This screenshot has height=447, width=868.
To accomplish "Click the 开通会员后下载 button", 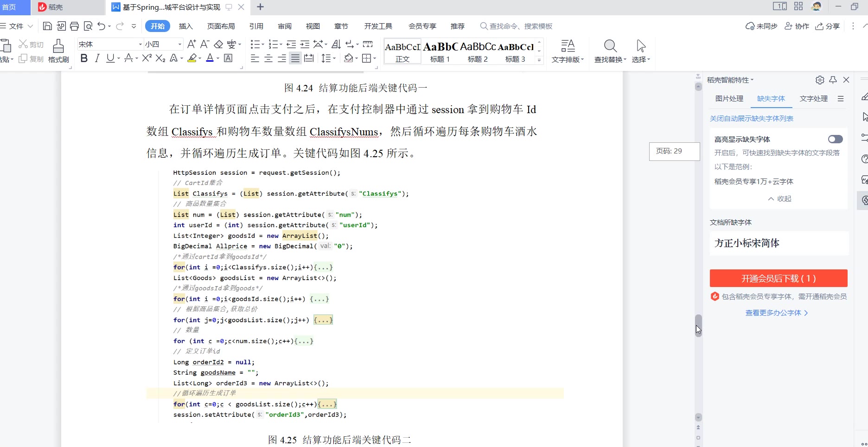I will coord(779,278).
